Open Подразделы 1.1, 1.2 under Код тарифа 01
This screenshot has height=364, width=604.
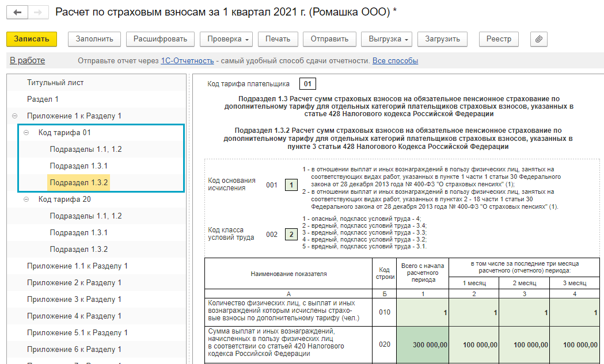[86, 150]
